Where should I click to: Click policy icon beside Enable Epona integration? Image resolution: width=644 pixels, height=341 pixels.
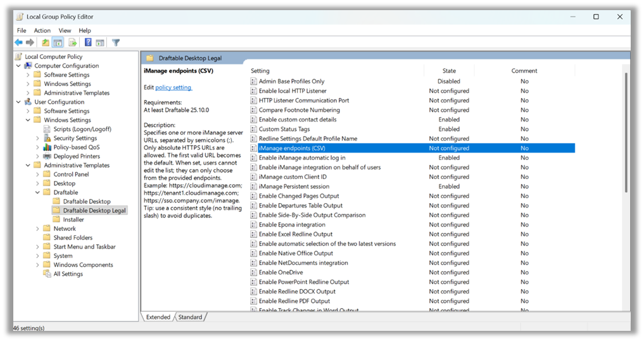[x=254, y=225]
